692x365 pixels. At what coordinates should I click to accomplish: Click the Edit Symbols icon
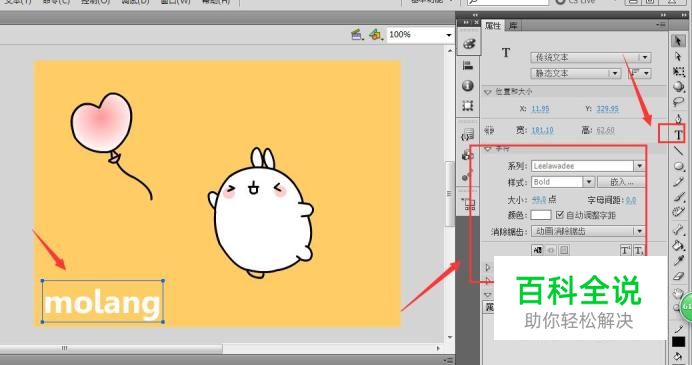[x=376, y=34]
